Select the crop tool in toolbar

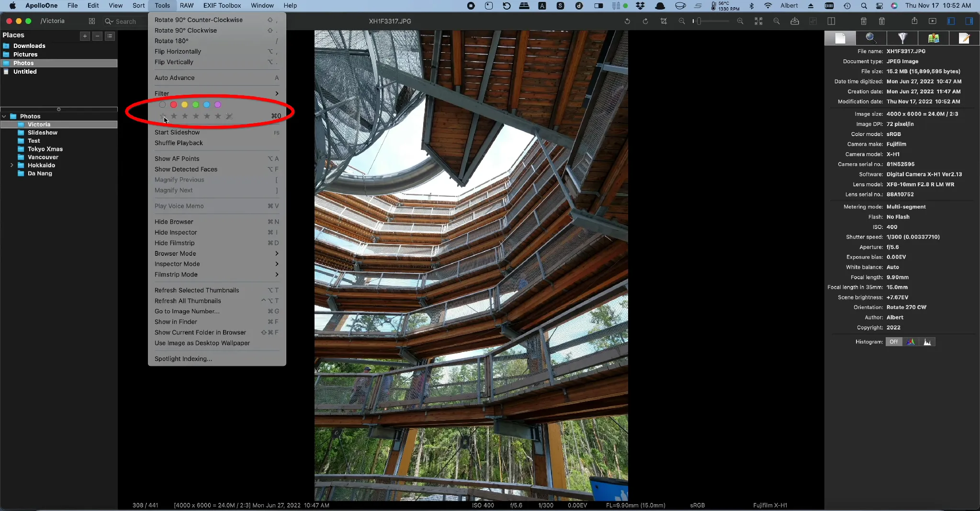664,21
